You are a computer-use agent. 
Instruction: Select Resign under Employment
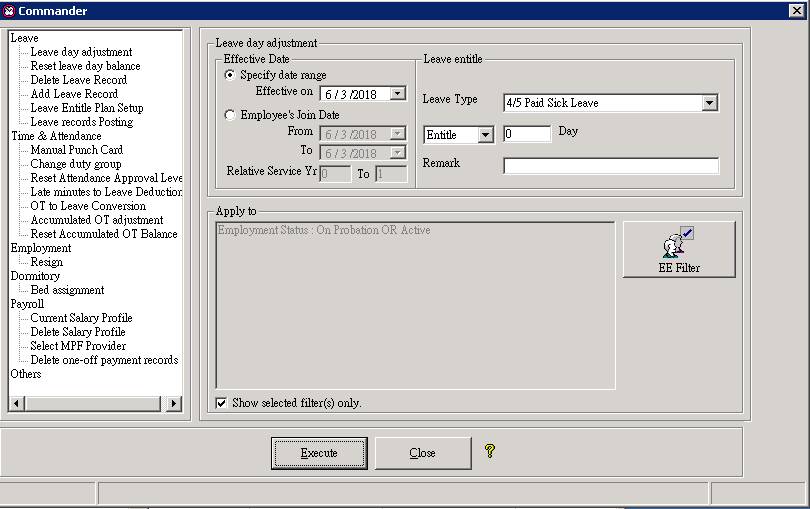(46, 262)
